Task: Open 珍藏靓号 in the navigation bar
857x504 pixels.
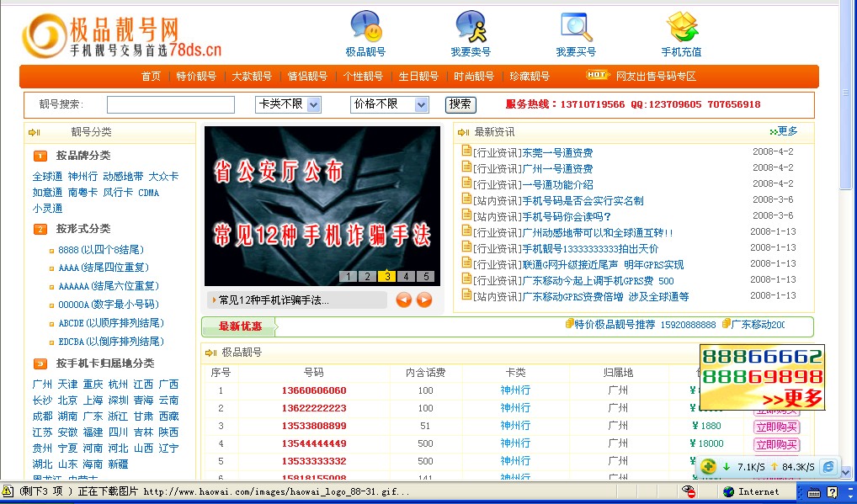Action: [529, 77]
